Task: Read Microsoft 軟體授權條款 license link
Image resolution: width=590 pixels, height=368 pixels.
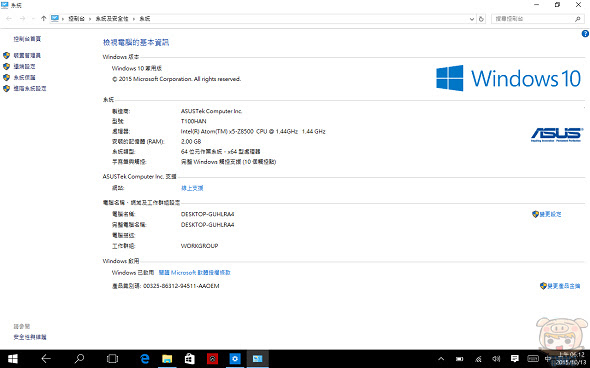Action: click(x=195, y=272)
